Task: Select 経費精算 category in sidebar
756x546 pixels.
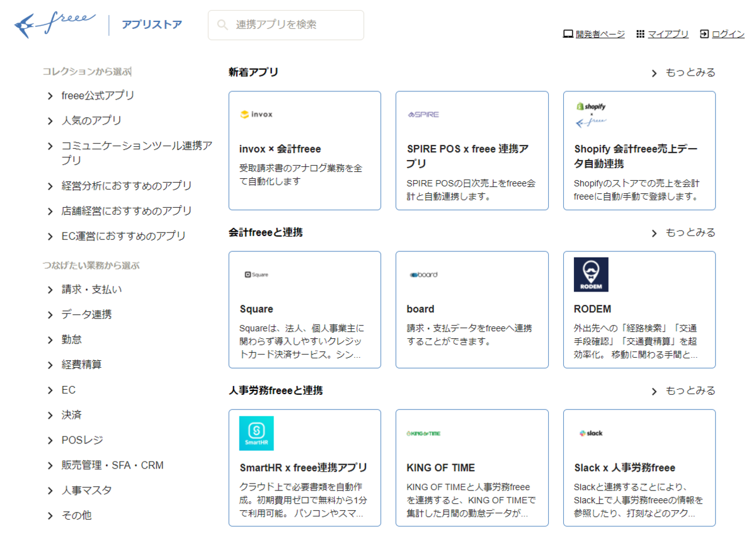Action: point(81,365)
